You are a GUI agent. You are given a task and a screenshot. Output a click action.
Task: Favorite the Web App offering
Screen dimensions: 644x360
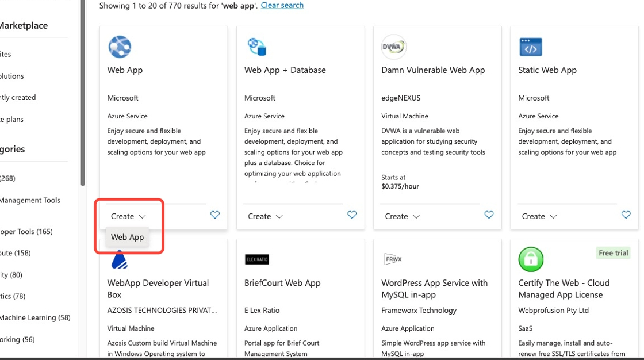214,215
